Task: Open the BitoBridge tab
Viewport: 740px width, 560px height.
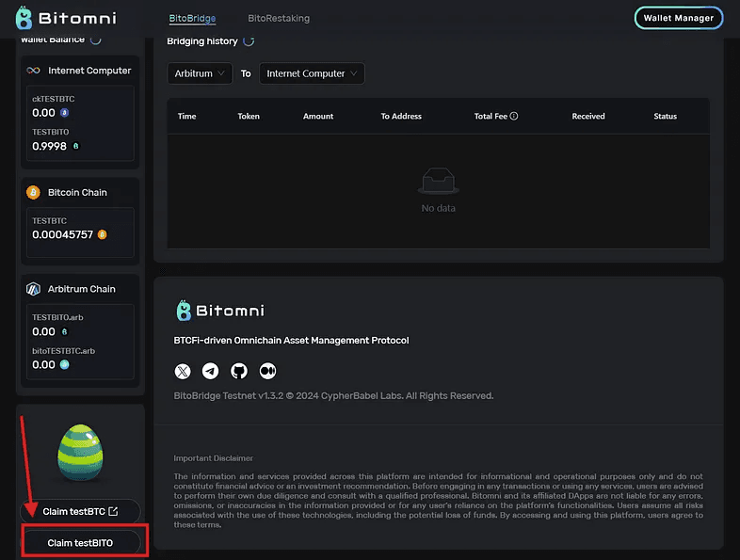Action: (x=192, y=19)
